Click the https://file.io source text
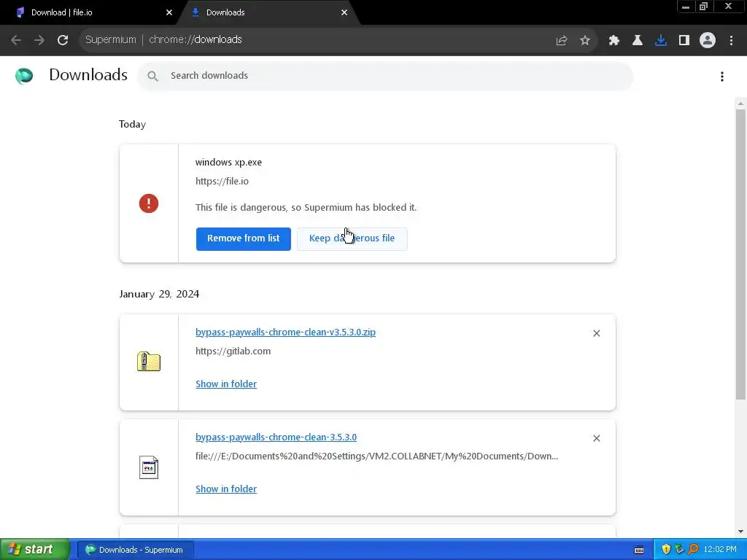The width and height of the screenshot is (747, 560). (222, 181)
